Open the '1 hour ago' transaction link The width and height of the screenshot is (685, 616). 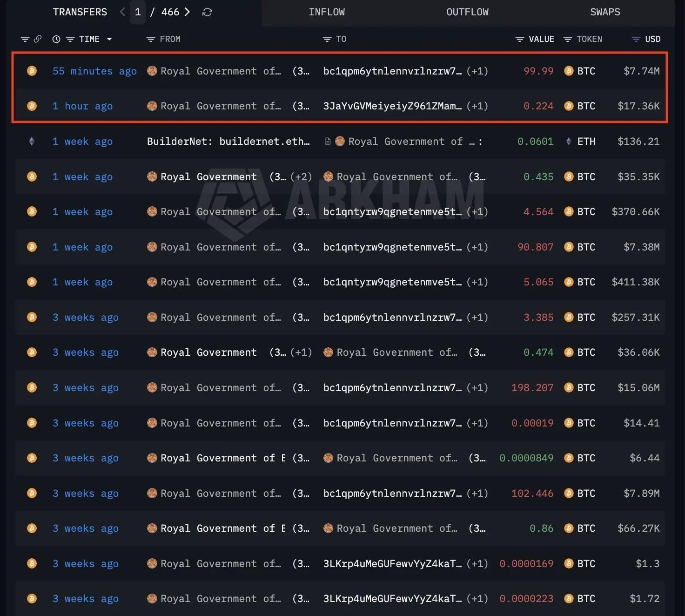[82, 106]
